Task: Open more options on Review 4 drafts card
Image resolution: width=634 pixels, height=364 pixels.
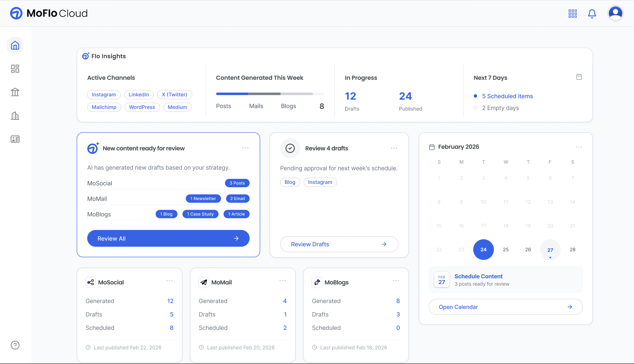Action: click(394, 148)
